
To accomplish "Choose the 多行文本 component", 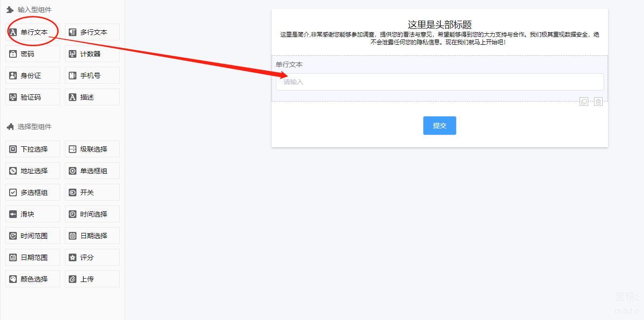I will click(x=92, y=32).
